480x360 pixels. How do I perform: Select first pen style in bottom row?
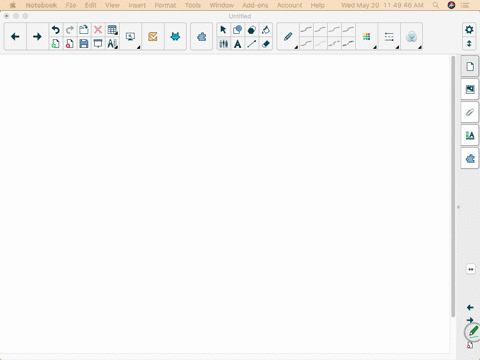[306, 44]
